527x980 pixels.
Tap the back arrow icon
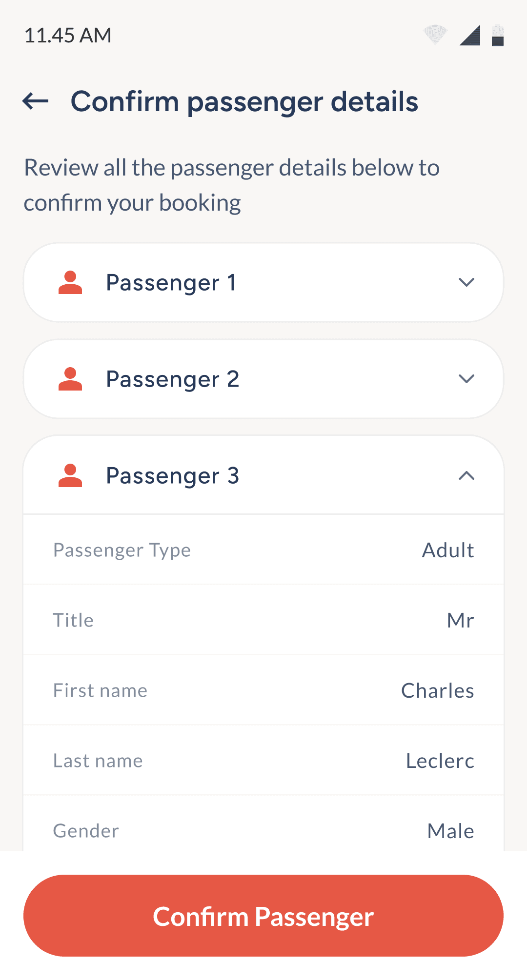coord(36,101)
